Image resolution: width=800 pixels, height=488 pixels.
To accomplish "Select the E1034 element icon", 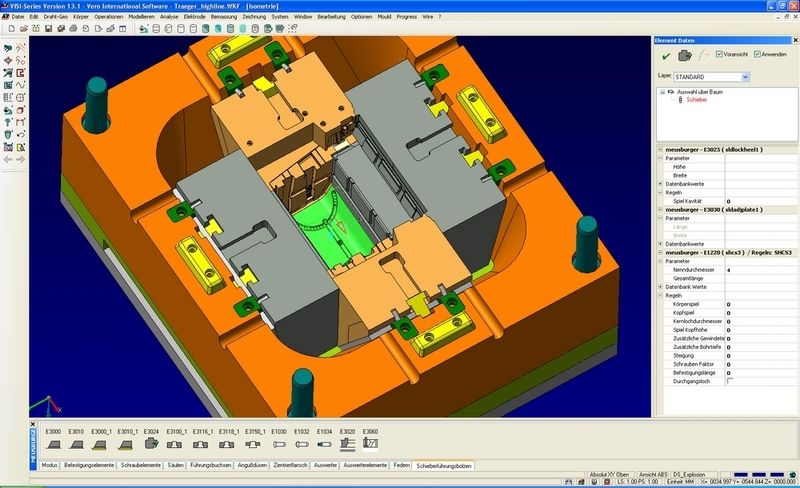I will coord(324,445).
